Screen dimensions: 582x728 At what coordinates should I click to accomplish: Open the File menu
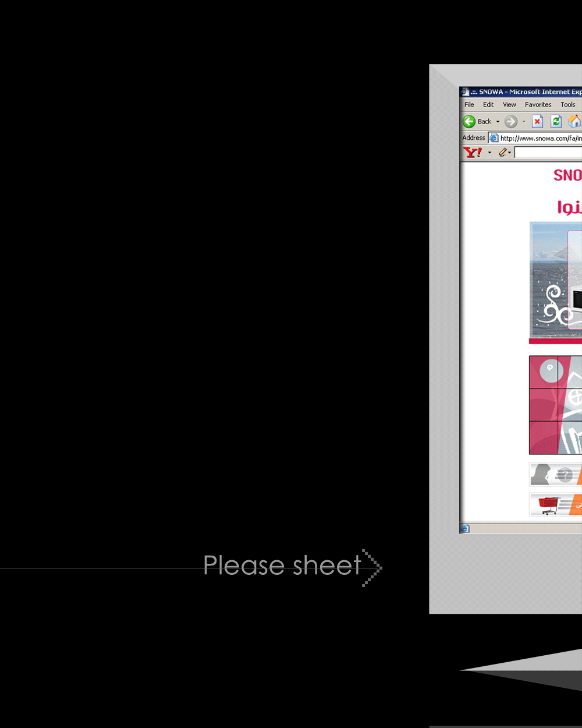tap(469, 105)
